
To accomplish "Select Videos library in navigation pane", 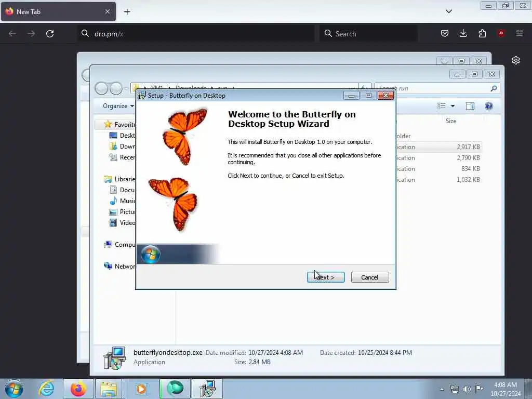I will tap(122, 222).
